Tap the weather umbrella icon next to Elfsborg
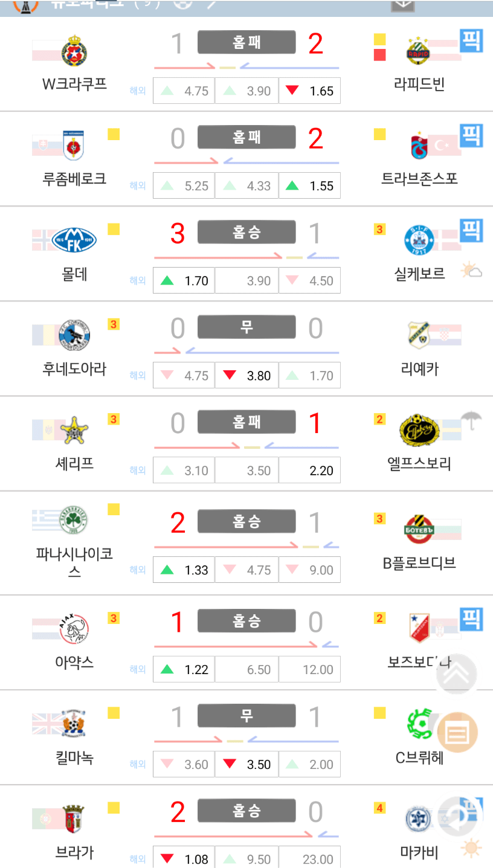Image resolution: width=493 pixels, height=868 pixels. (x=471, y=419)
